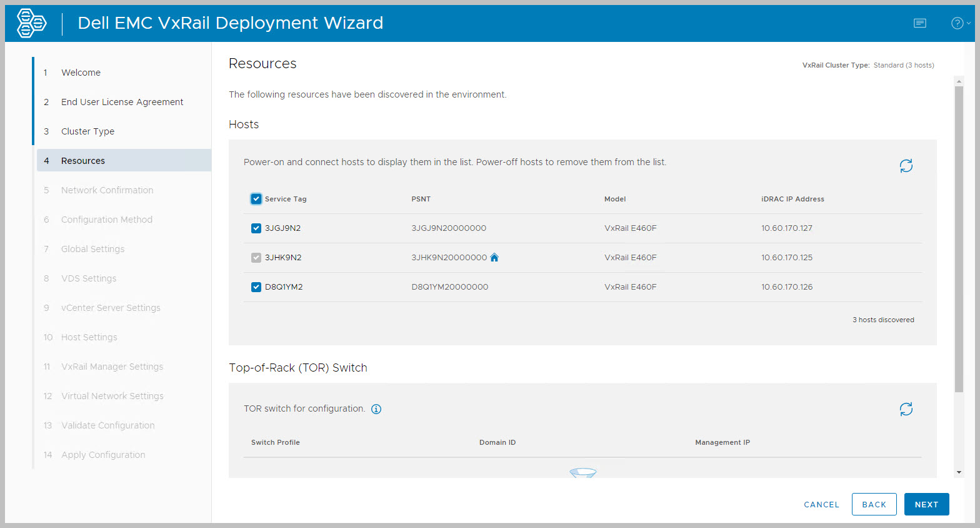Select the Resources step in sidebar

(x=83, y=161)
